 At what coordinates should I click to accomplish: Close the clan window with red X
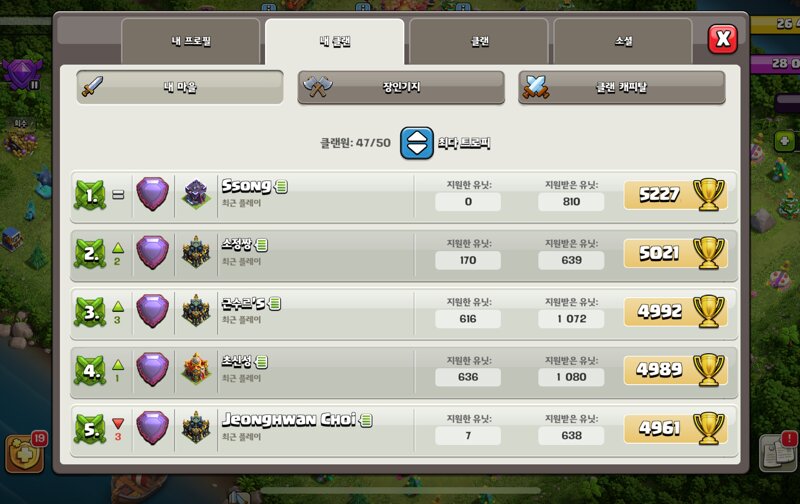[x=722, y=39]
